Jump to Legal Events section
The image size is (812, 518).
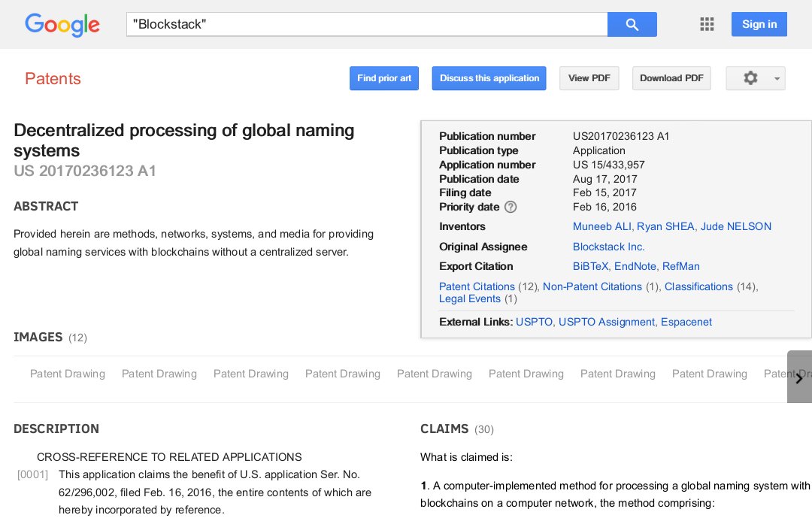tap(470, 299)
